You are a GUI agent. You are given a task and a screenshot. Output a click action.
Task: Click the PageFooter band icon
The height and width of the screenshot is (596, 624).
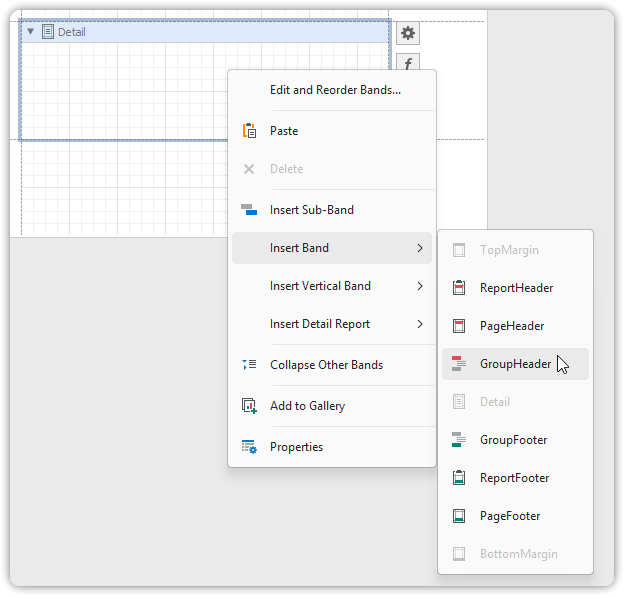[x=459, y=516]
